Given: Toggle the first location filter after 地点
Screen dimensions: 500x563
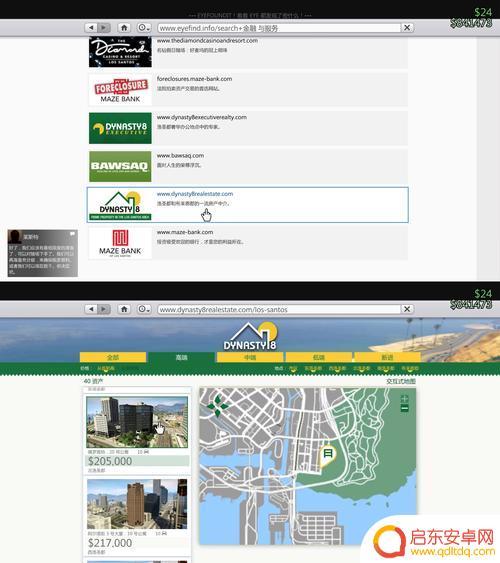Looking at the screenshot, I should [x=293, y=369].
